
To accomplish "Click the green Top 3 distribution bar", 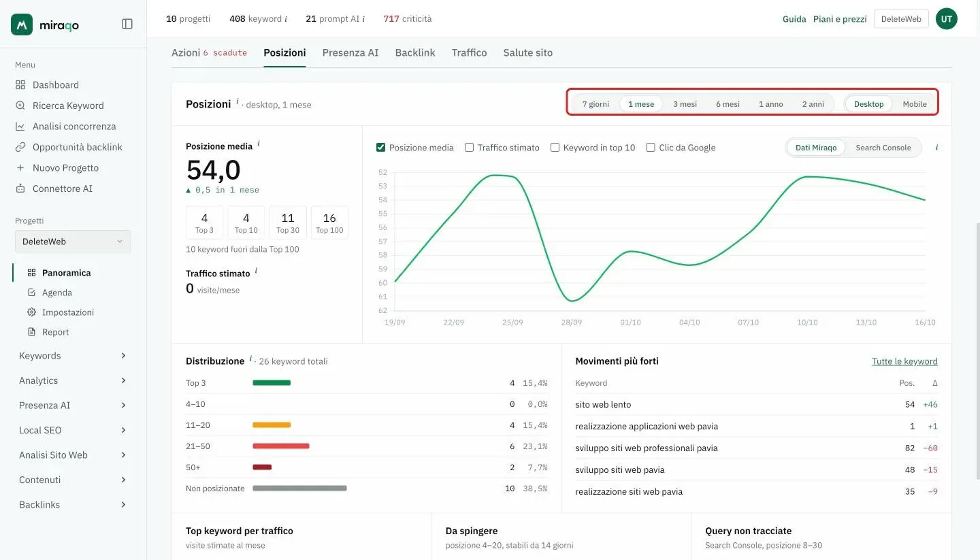I will (x=272, y=383).
